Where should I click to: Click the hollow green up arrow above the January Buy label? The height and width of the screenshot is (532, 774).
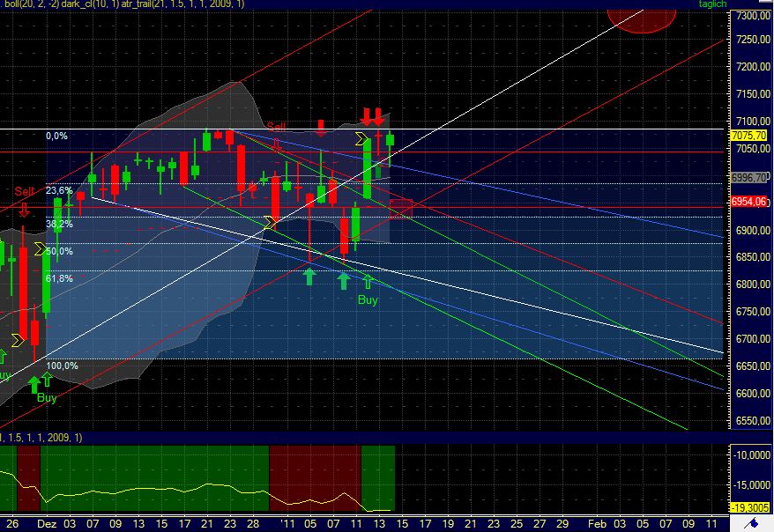(x=368, y=282)
